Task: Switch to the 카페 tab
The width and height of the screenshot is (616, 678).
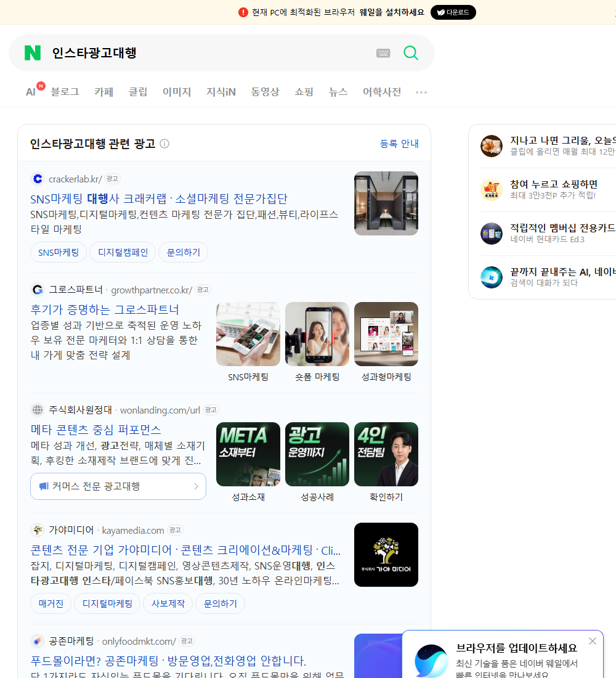Action: tap(103, 92)
